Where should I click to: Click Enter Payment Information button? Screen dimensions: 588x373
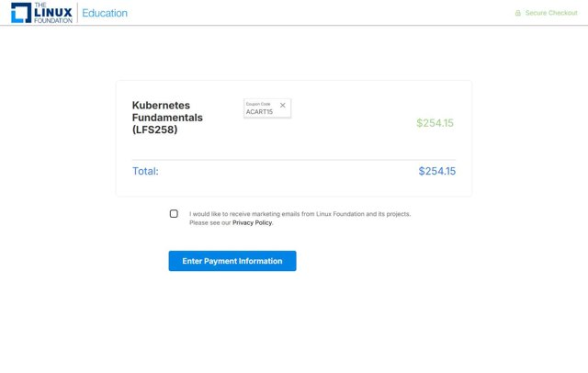coord(232,261)
